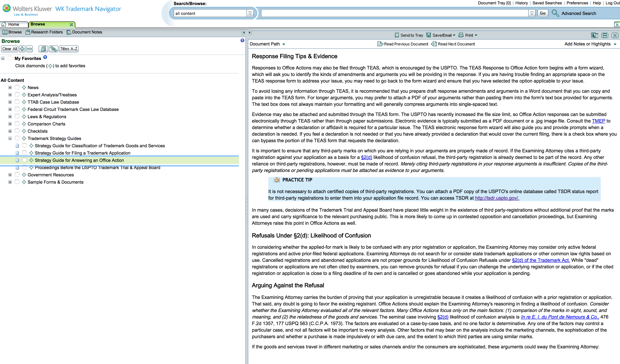Screen dimensions: 620x364
Task: Open the TMEP hyperlink
Action: pyautogui.click(x=598, y=121)
